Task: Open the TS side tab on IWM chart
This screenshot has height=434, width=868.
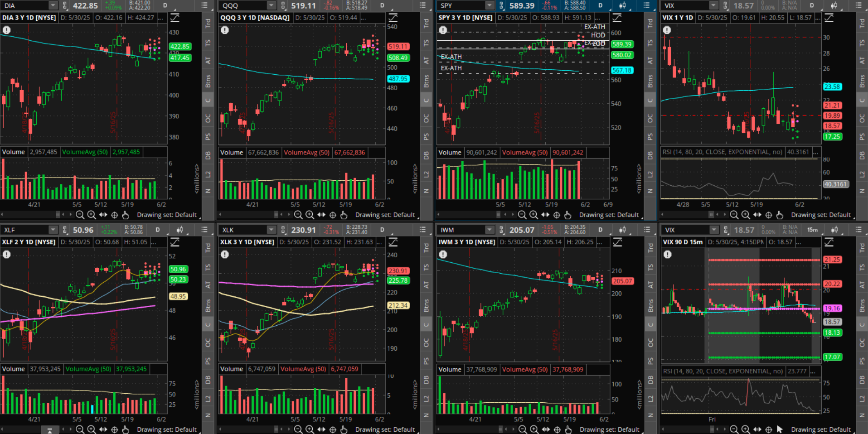Action: click(x=650, y=267)
